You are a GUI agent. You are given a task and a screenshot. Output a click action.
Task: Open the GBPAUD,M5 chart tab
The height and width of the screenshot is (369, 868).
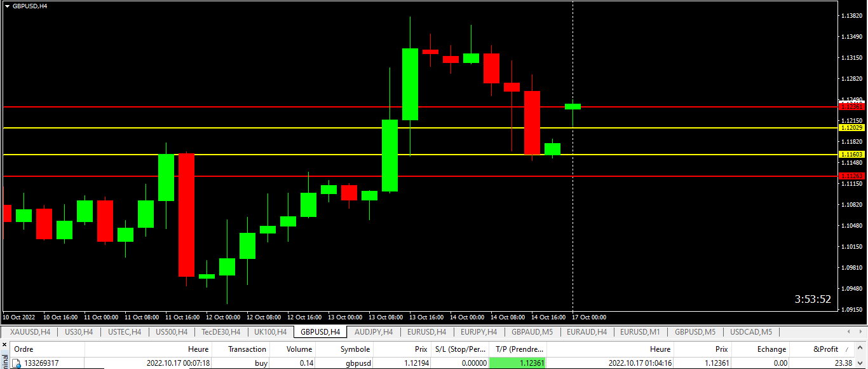coord(531,331)
